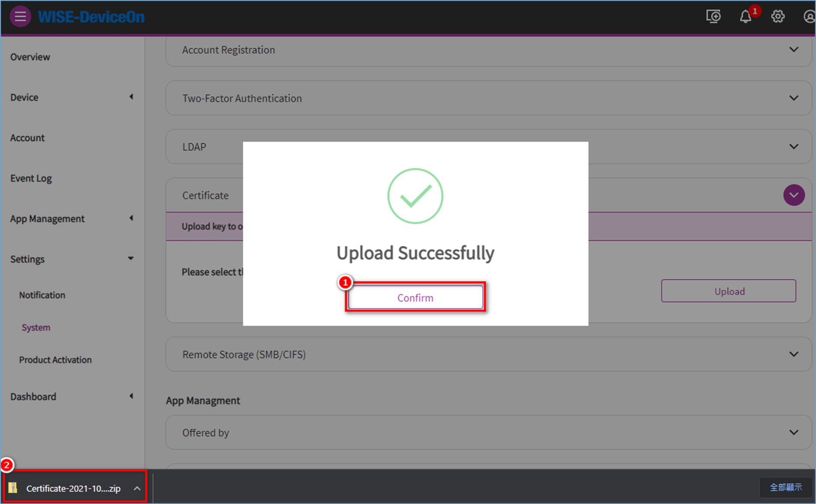The width and height of the screenshot is (816, 504).
Task: Expand the Two-Factor Authentication section
Action: point(793,98)
